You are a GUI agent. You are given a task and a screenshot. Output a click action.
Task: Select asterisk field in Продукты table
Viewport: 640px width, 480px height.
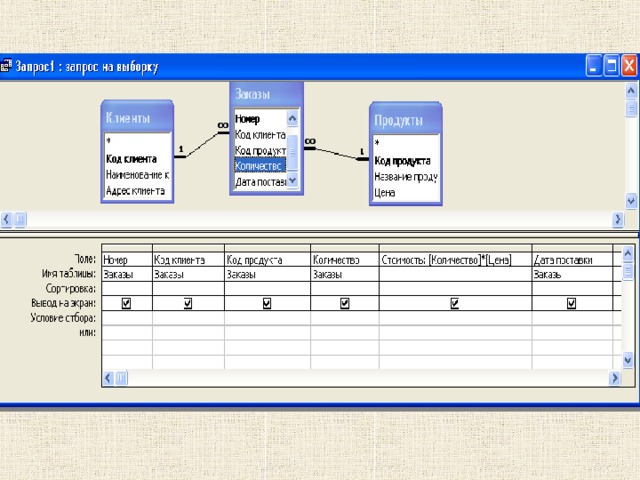[406, 143]
